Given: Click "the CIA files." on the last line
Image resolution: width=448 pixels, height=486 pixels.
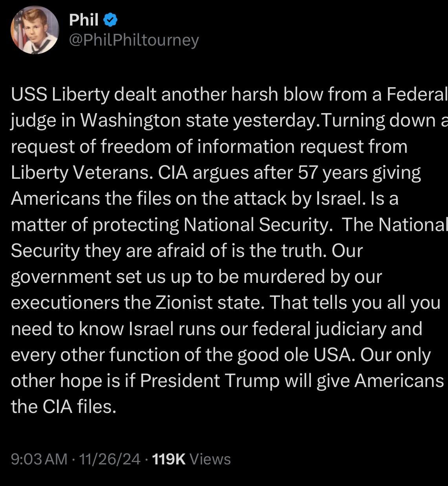Looking at the screenshot, I should [x=64, y=406].
